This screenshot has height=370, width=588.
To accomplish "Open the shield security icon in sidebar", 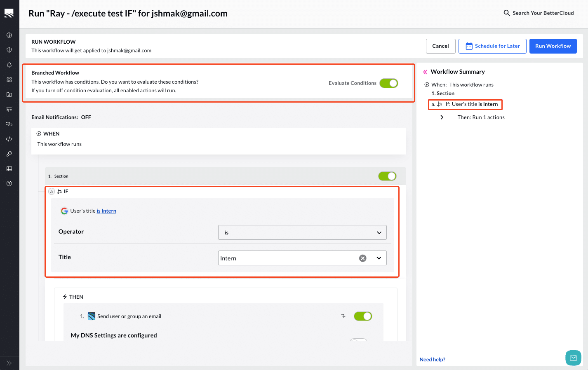I will point(9,50).
